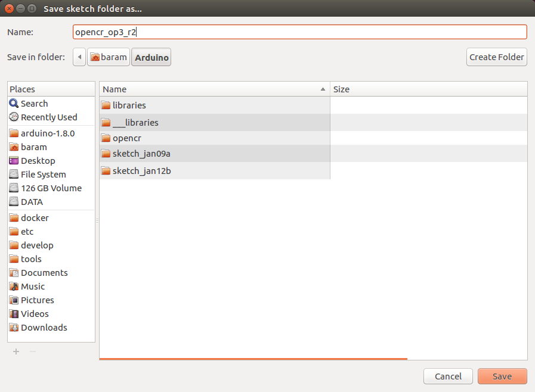
Task: Go to "develop" label in Places
Action: [x=37, y=245]
